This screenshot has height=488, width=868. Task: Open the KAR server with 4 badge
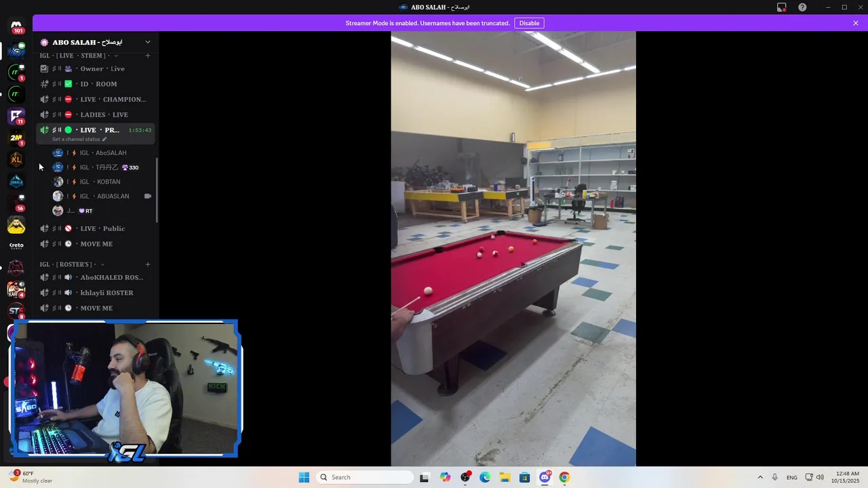(x=16, y=289)
